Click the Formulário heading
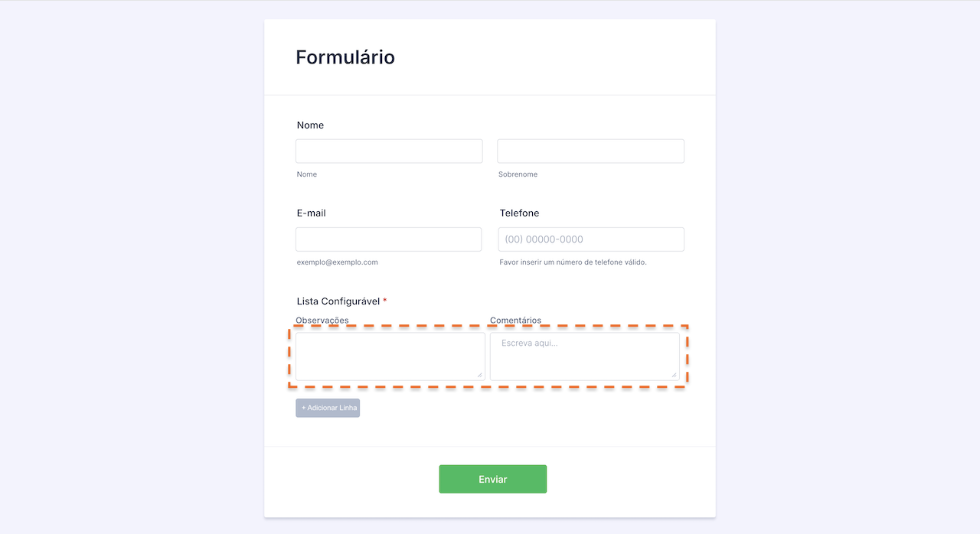The height and width of the screenshot is (534, 980). (x=345, y=57)
